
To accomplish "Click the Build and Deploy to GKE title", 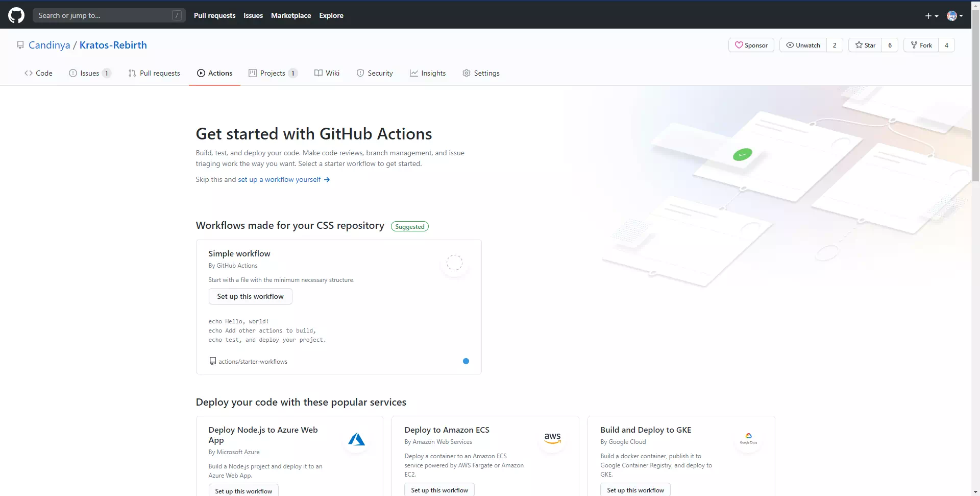I will pyautogui.click(x=646, y=430).
